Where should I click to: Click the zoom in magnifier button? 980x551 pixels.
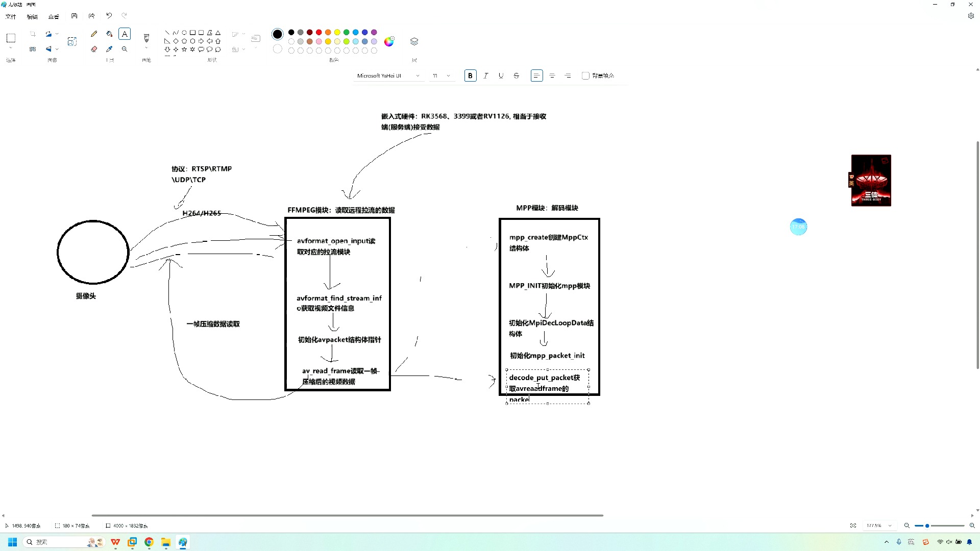click(x=972, y=525)
